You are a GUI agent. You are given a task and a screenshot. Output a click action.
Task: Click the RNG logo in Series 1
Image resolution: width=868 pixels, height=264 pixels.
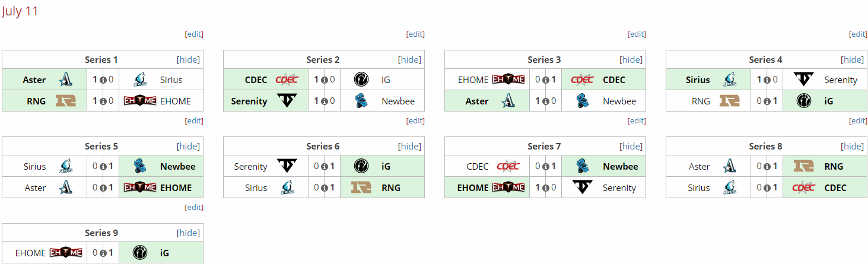coord(65,101)
